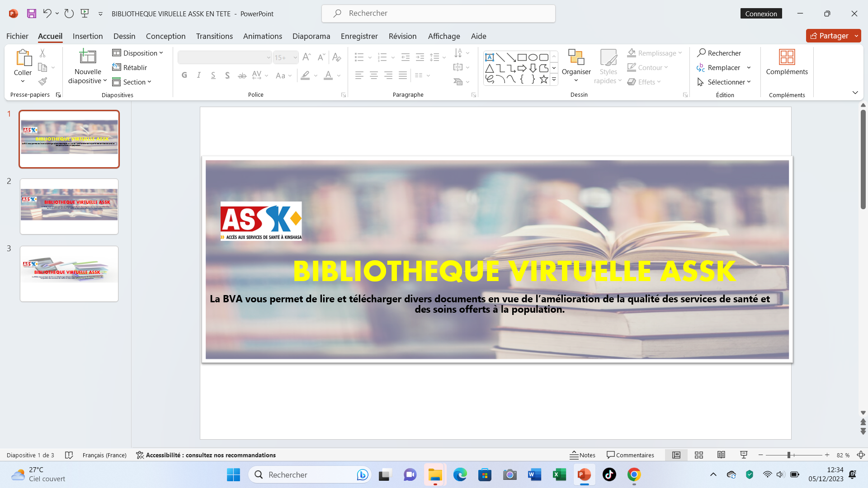Align text left in Paragraphe group

coord(359,75)
